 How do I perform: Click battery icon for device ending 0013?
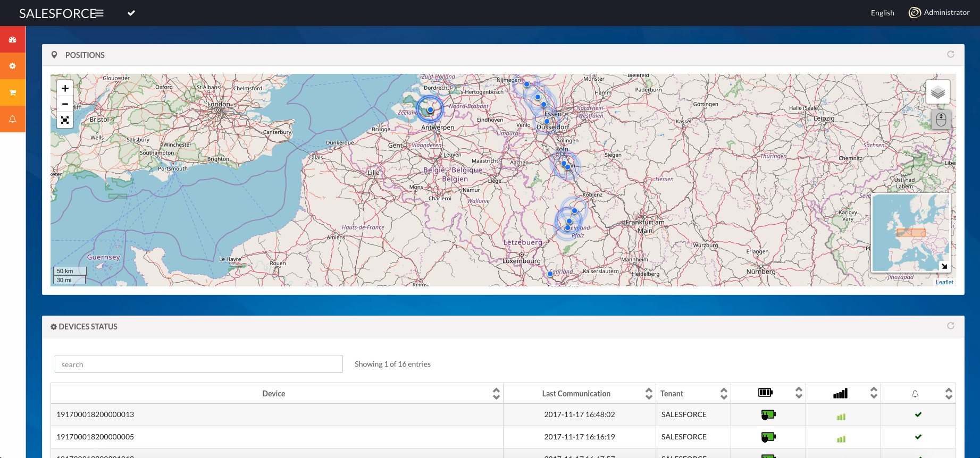click(768, 414)
